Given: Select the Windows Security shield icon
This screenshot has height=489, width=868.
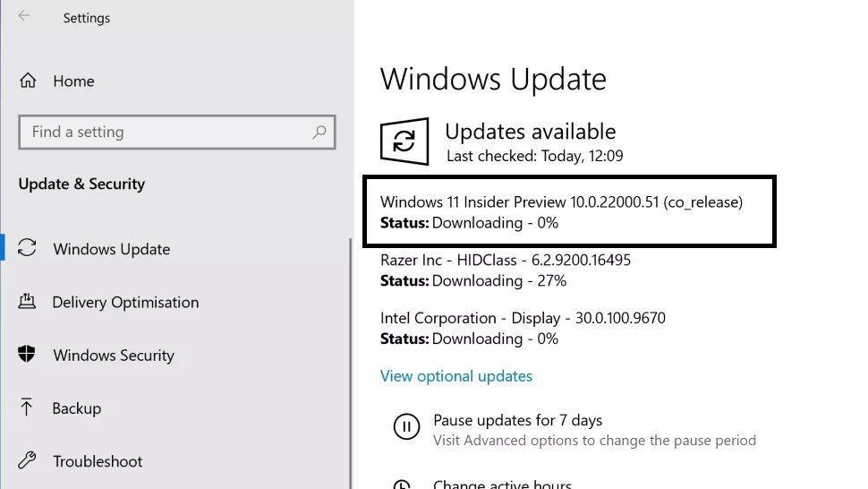Looking at the screenshot, I should [x=27, y=354].
